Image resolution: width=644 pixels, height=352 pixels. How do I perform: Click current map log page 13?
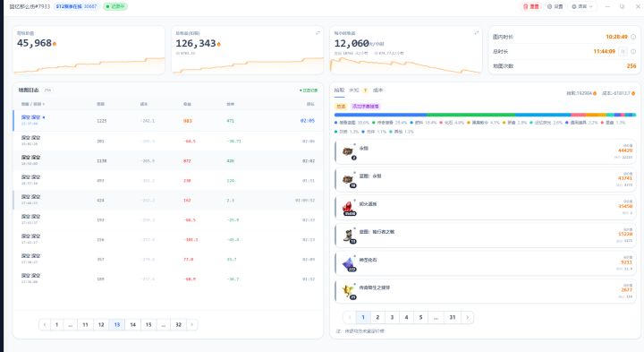point(117,324)
